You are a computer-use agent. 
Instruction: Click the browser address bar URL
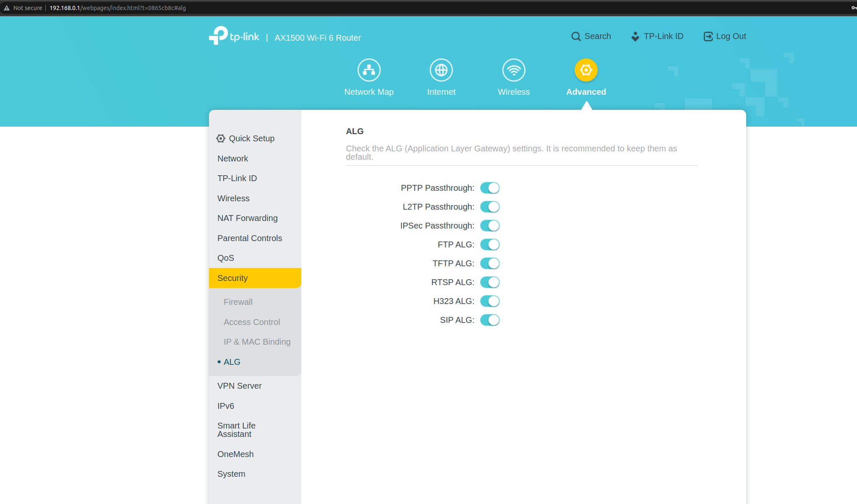coord(118,8)
